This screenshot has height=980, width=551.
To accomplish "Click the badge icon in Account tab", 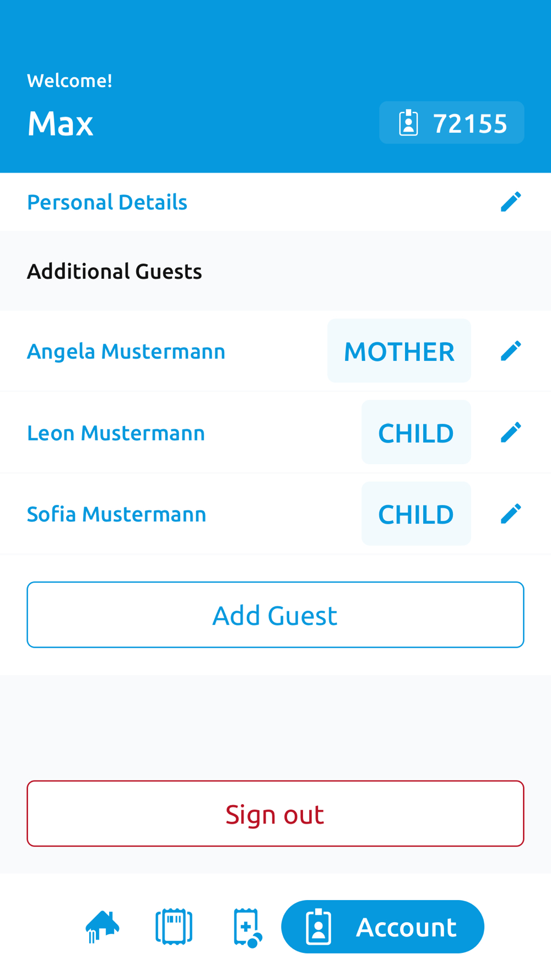I will (x=318, y=927).
